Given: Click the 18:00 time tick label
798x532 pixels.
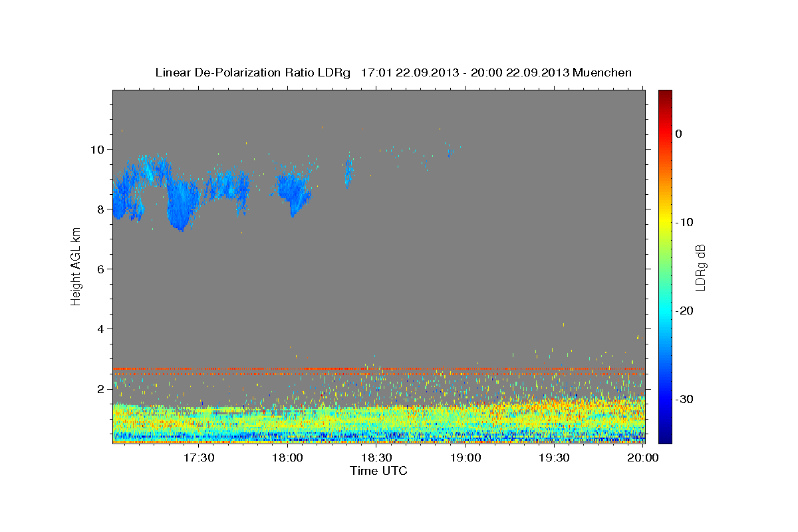Looking at the screenshot, I should [x=287, y=458].
